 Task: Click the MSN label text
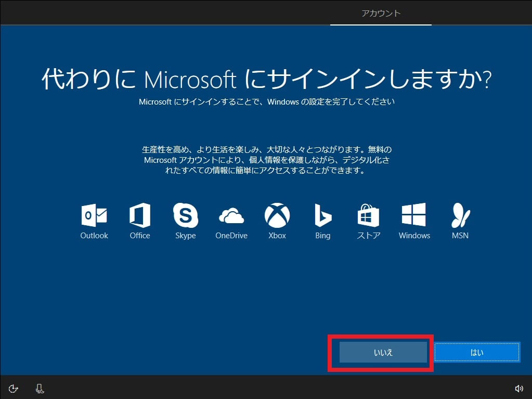coord(460,236)
